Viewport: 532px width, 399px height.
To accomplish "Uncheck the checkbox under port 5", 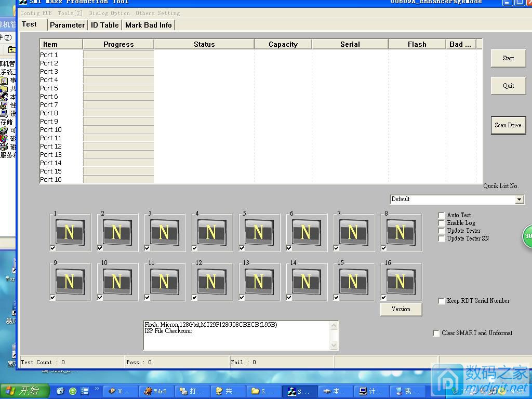I will (x=242, y=248).
